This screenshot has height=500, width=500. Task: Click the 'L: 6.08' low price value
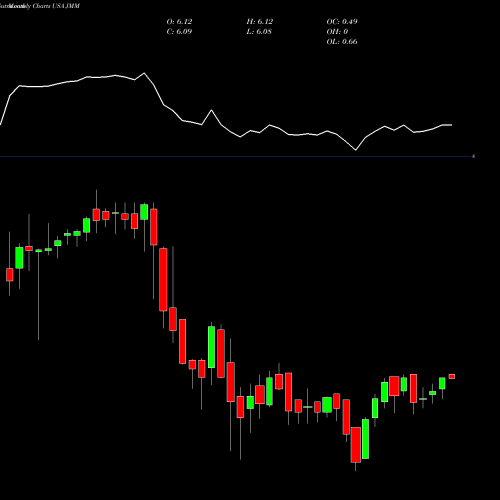[259, 31]
